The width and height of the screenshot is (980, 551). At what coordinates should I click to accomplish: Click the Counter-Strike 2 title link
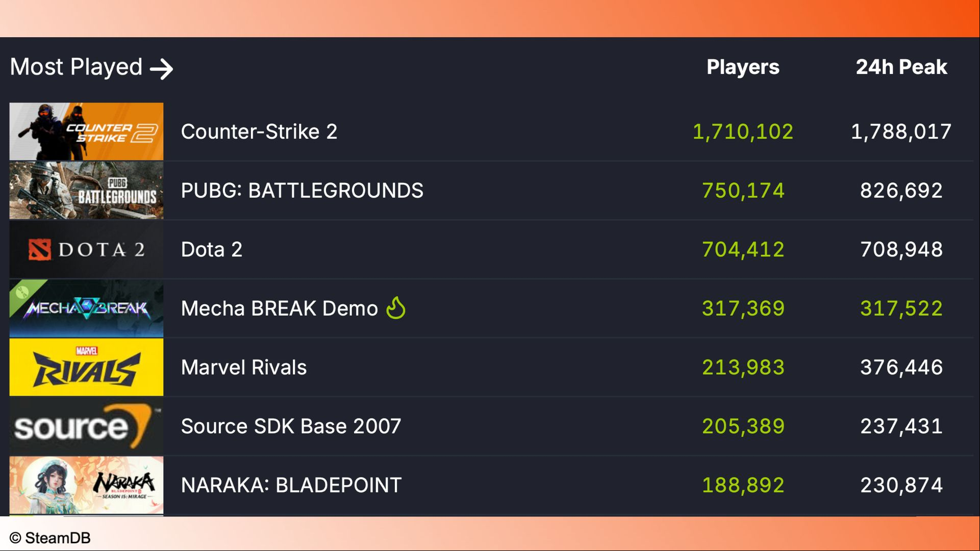(259, 132)
